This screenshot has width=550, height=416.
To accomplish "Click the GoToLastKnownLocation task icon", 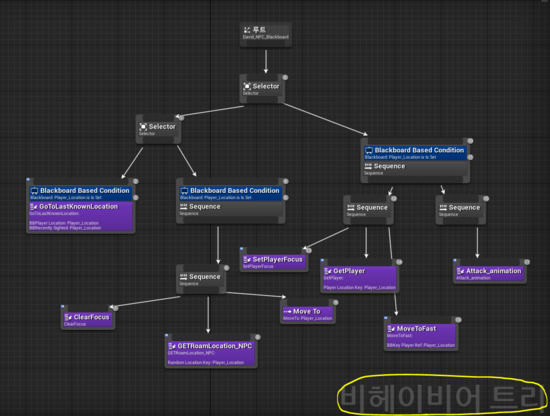I will point(34,207).
